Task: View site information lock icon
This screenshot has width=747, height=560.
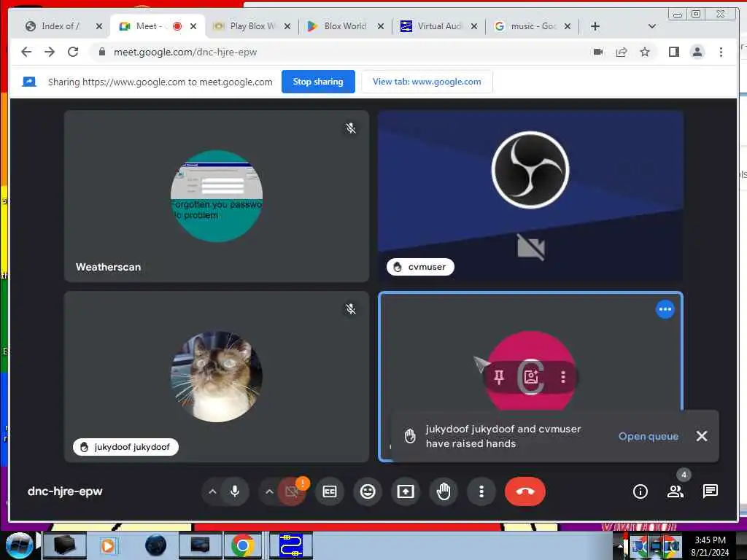Action: (101, 52)
